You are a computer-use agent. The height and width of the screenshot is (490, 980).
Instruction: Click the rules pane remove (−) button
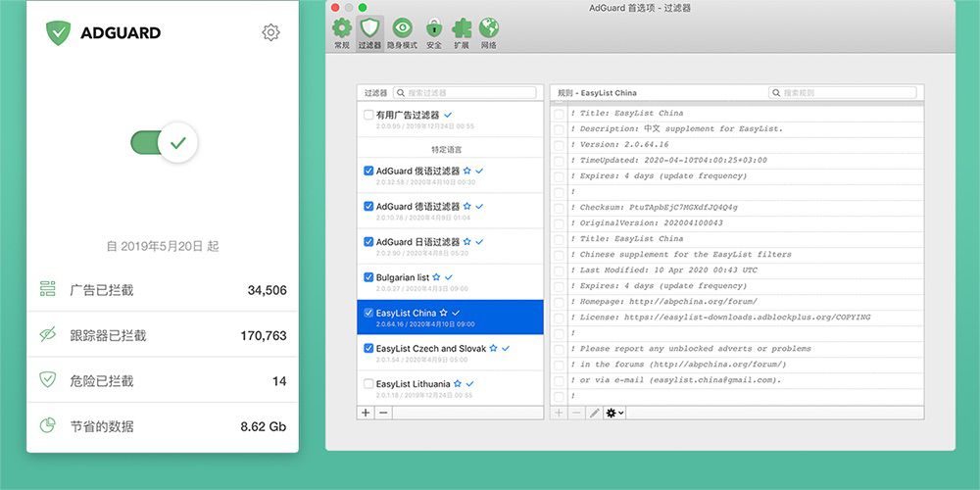click(576, 413)
